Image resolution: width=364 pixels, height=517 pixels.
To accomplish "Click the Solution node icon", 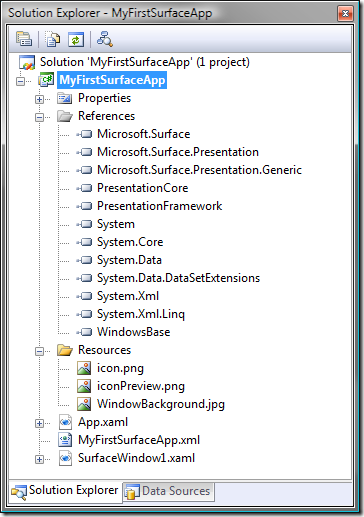I will pyautogui.click(x=27, y=62).
